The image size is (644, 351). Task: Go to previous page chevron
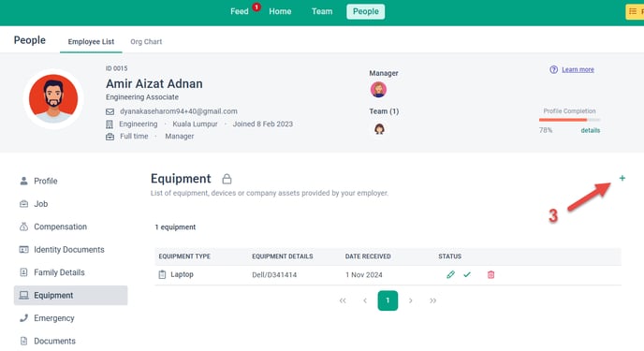point(365,300)
